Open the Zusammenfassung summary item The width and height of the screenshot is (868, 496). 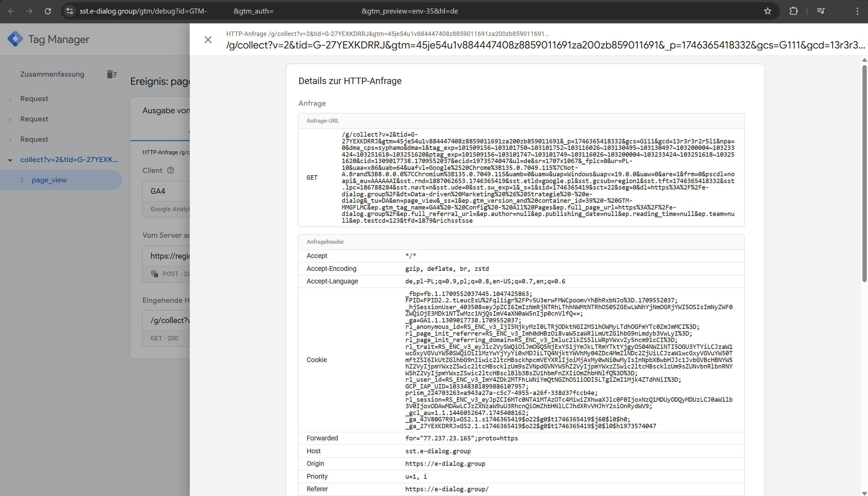[x=52, y=74]
